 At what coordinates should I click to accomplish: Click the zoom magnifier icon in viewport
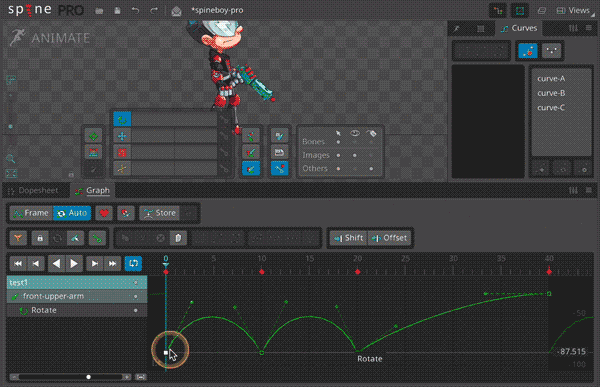click(11, 158)
